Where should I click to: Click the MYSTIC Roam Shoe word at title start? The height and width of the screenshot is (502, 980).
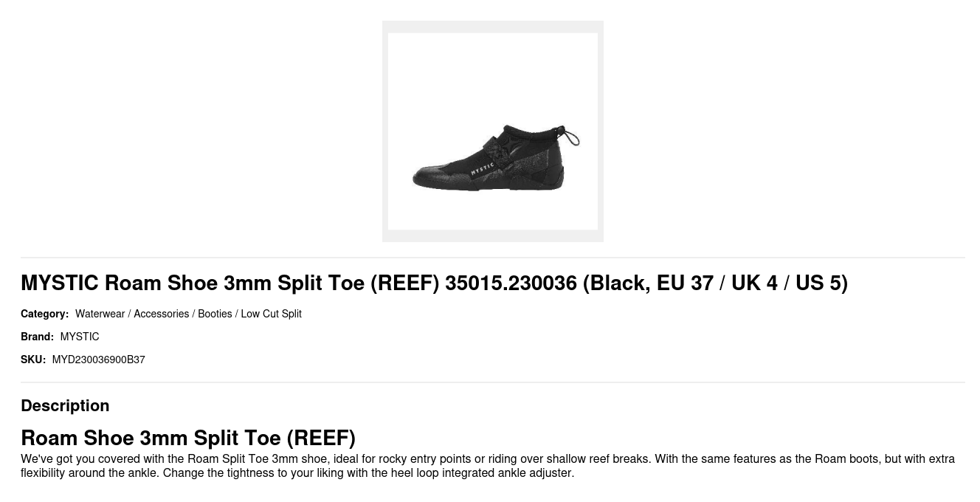[x=59, y=283]
